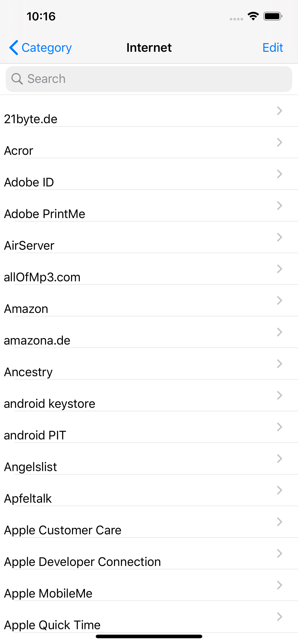
Task: Open the 21byte.de disclosure chevron
Action: [x=280, y=110]
